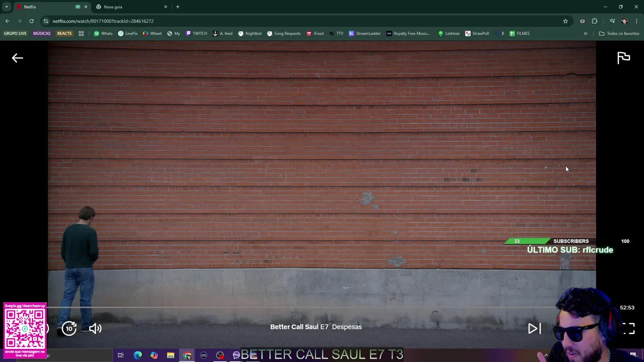Forward 10 seconds in the video

(x=69, y=328)
